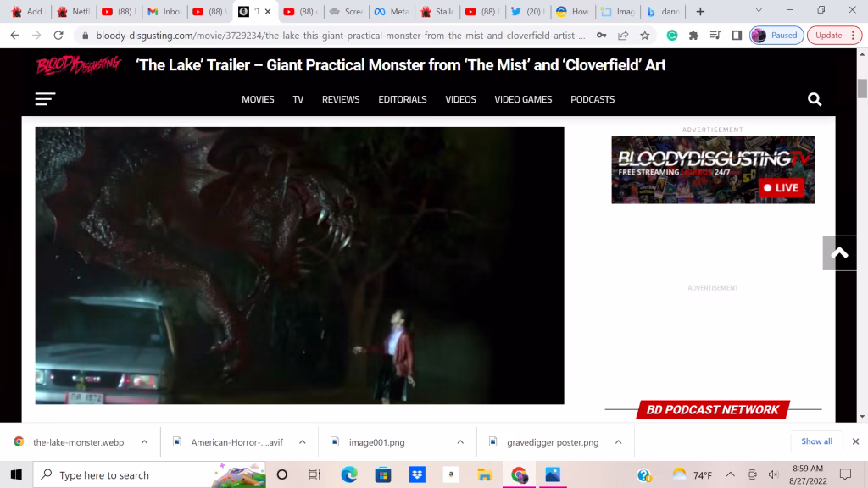This screenshot has height=488, width=868.
Task: Close the active browser tab
Action: [268, 12]
